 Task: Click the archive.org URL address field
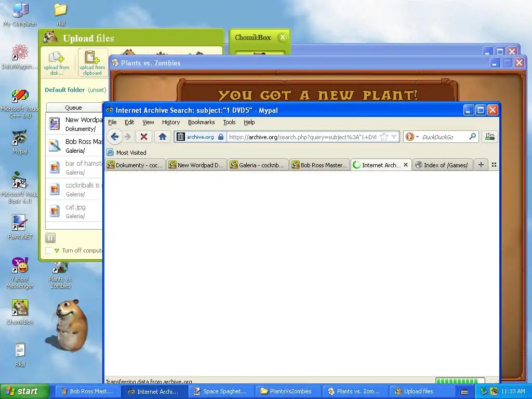click(303, 137)
